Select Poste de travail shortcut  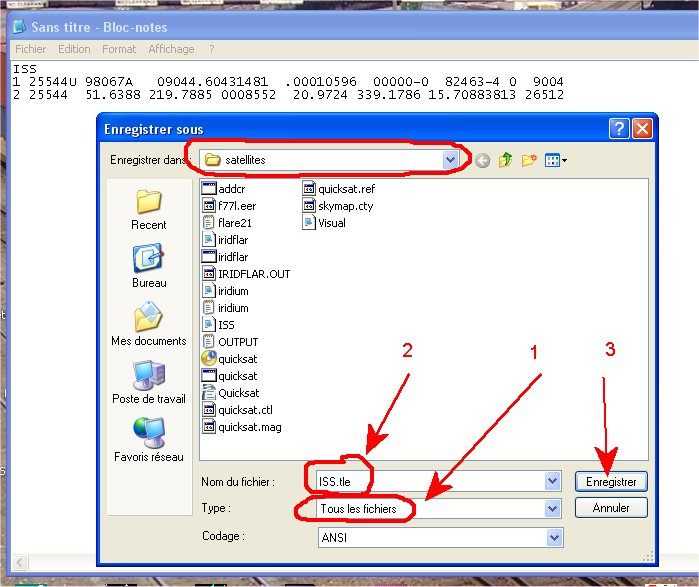(148, 382)
